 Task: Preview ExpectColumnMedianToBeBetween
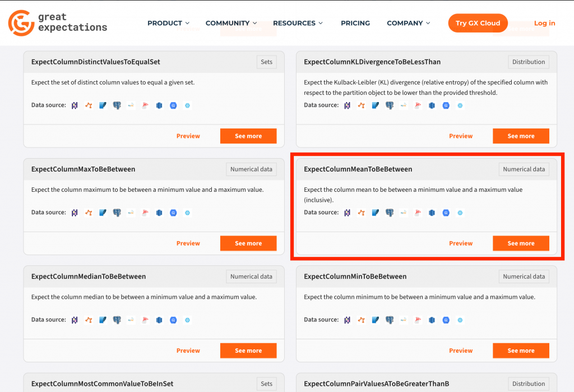point(188,351)
